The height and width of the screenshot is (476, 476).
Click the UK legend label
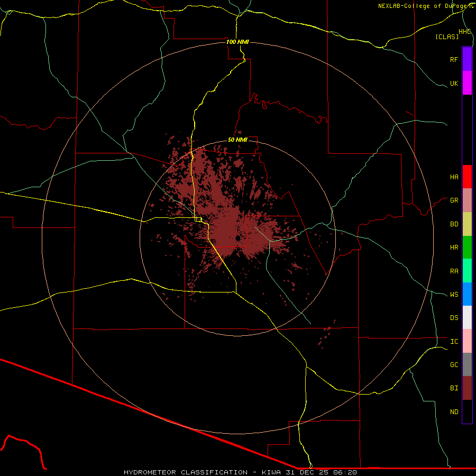[454, 83]
